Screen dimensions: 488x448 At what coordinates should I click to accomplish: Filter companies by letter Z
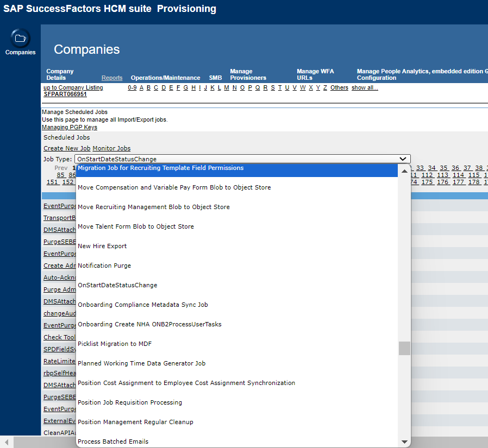pyautogui.click(x=325, y=87)
